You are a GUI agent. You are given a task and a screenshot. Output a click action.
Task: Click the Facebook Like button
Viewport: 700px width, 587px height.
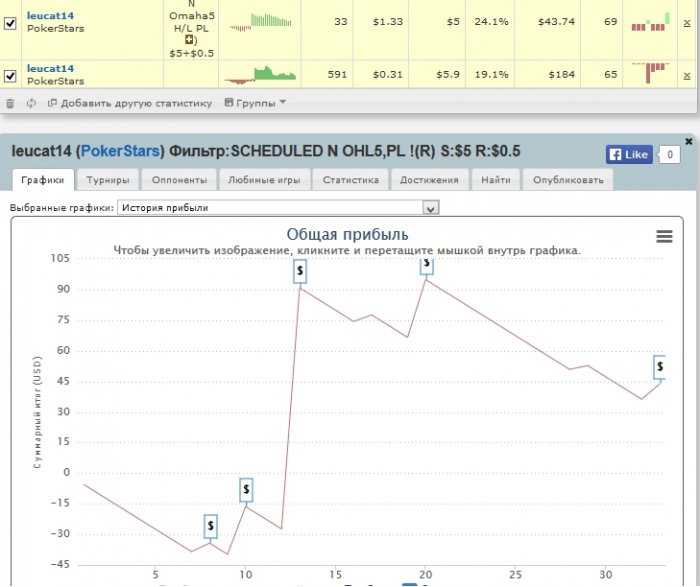click(629, 155)
